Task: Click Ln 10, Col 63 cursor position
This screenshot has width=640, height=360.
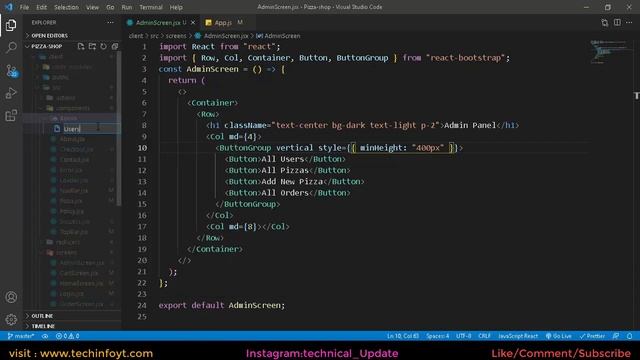Action: click(402, 336)
